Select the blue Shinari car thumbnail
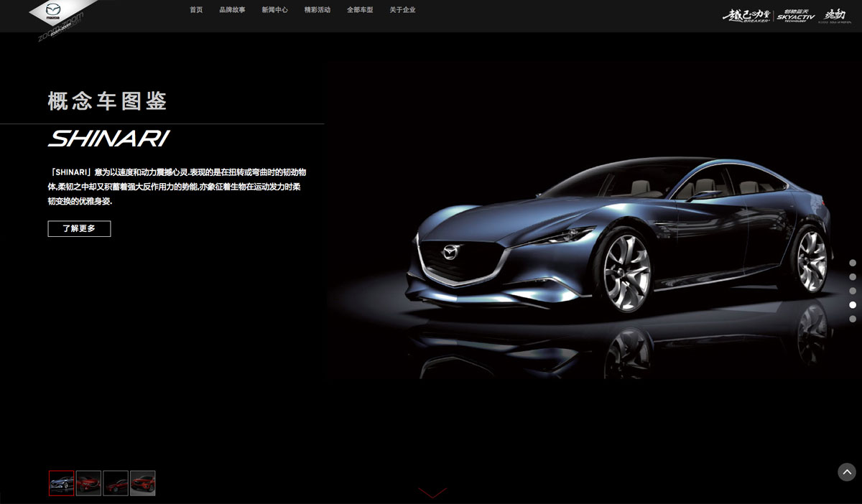 (61, 483)
